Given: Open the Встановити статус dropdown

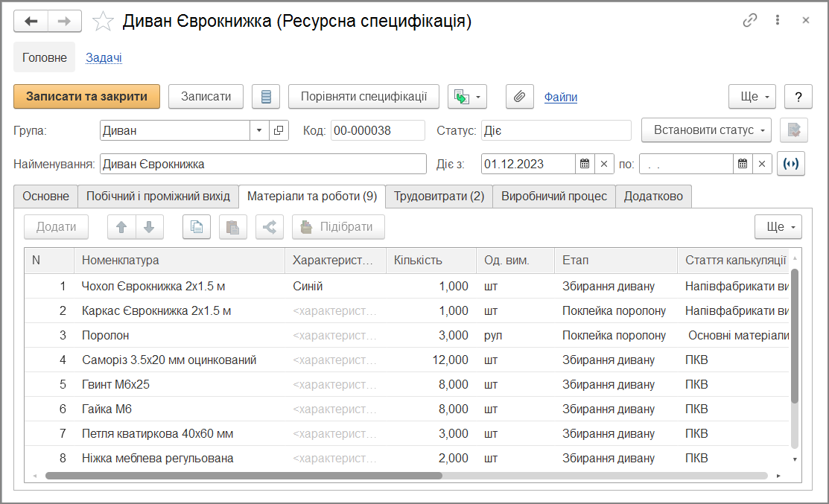Looking at the screenshot, I should [x=706, y=130].
